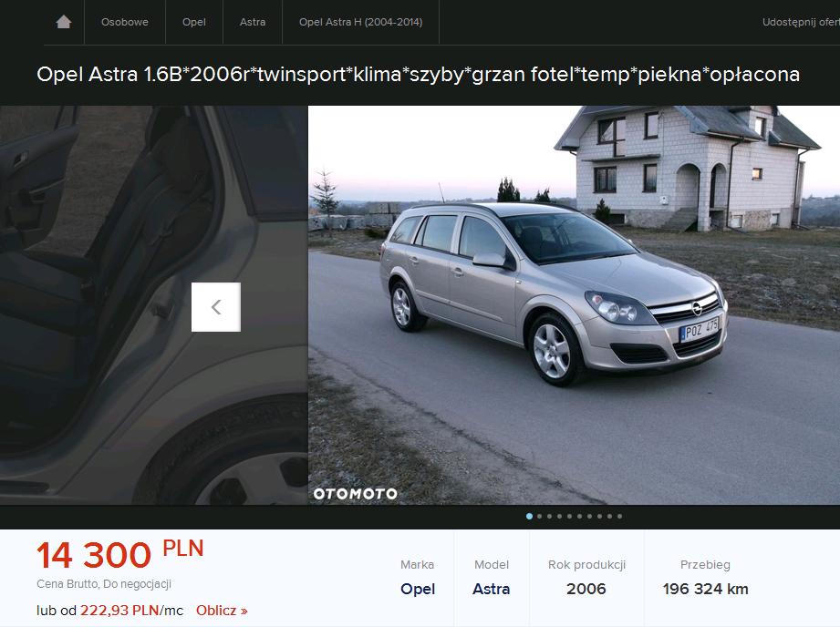This screenshot has height=627, width=840.
Task: Click the Astra model value
Action: [492, 589]
